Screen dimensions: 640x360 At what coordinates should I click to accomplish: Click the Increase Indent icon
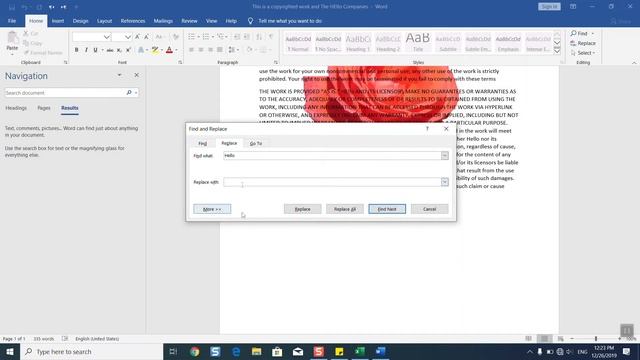[x=247, y=37]
